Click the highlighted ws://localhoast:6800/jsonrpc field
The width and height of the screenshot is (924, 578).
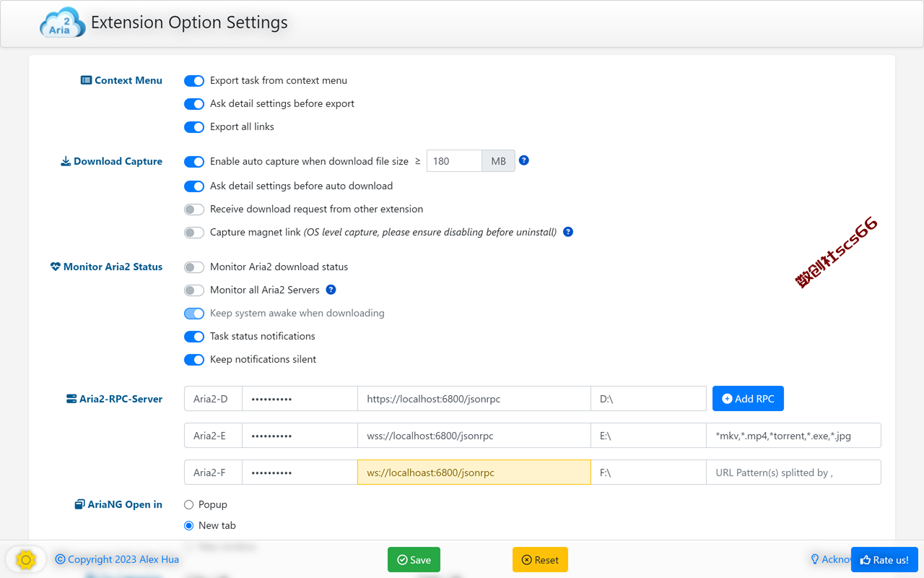474,473
